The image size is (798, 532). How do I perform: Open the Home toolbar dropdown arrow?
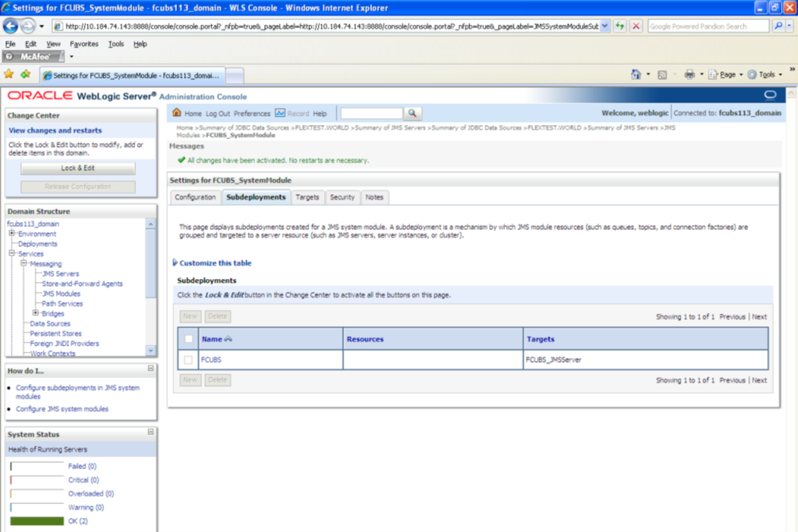tap(648, 75)
